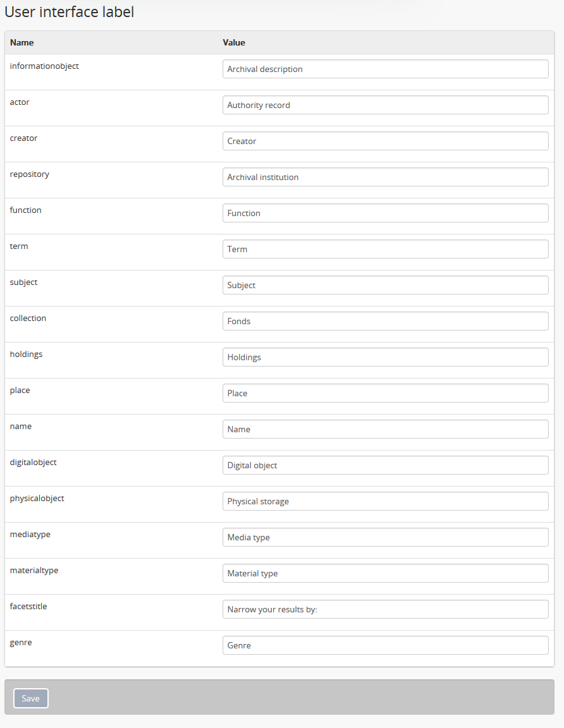Click the Save button
The width and height of the screenshot is (564, 728).
pos(31,698)
